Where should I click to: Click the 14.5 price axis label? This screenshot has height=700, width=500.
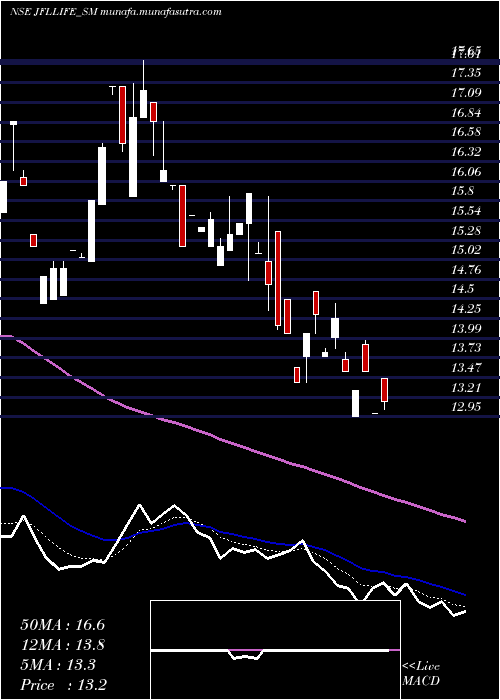[462, 288]
